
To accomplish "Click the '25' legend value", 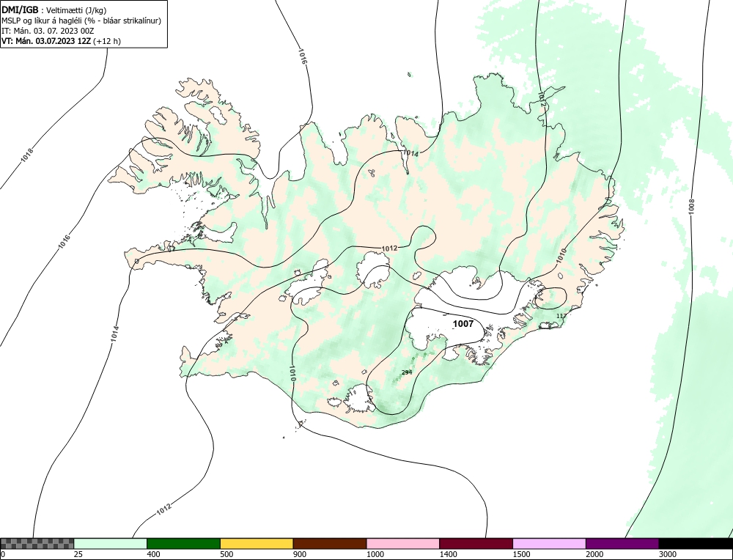I will (78, 555).
